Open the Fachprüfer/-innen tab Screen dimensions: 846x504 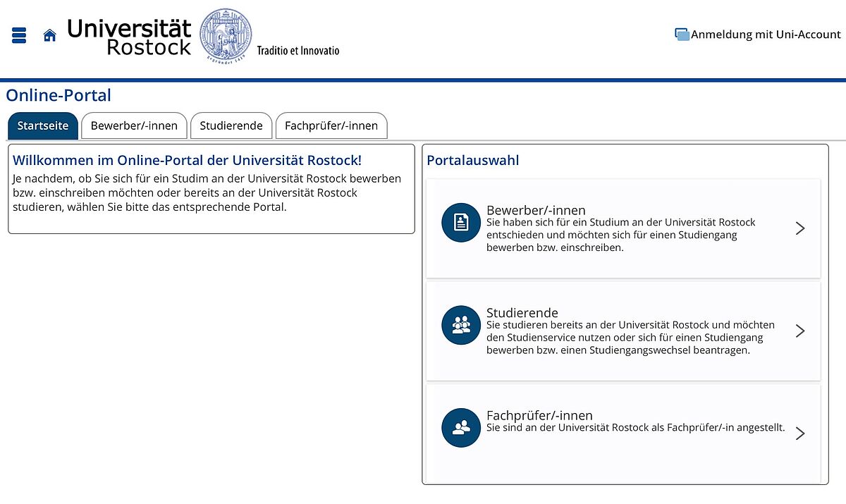pos(331,126)
